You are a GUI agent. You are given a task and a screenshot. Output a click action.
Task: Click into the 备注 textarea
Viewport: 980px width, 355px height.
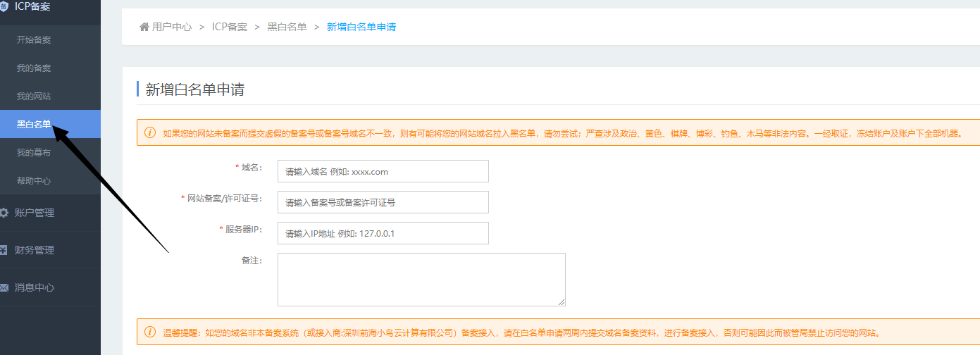click(421, 280)
